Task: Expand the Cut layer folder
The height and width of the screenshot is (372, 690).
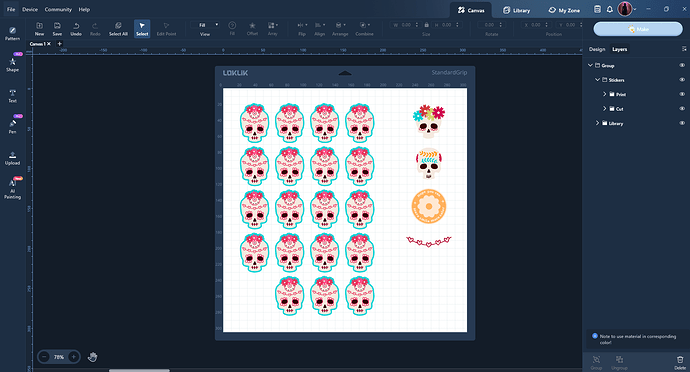Action: pyautogui.click(x=604, y=108)
